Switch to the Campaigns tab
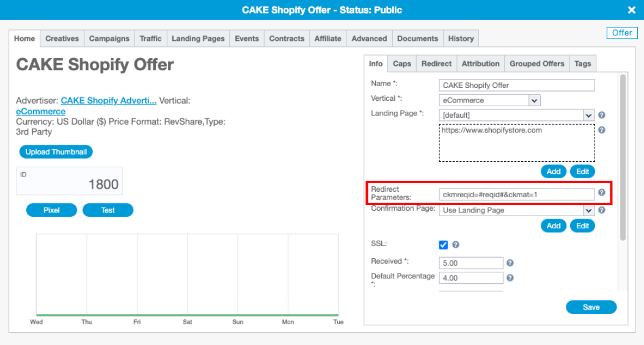Viewport: 644px width, 345px height. tap(109, 38)
